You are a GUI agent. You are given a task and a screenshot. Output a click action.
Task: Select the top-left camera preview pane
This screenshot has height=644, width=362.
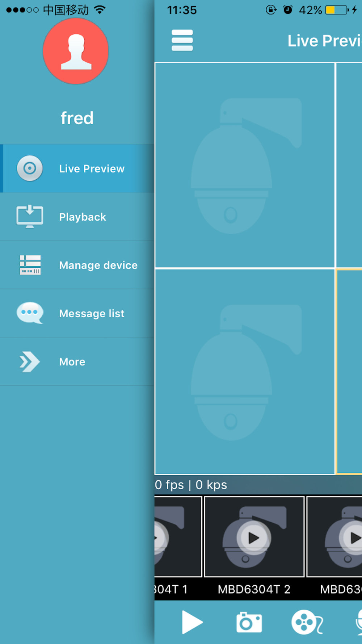click(x=245, y=165)
